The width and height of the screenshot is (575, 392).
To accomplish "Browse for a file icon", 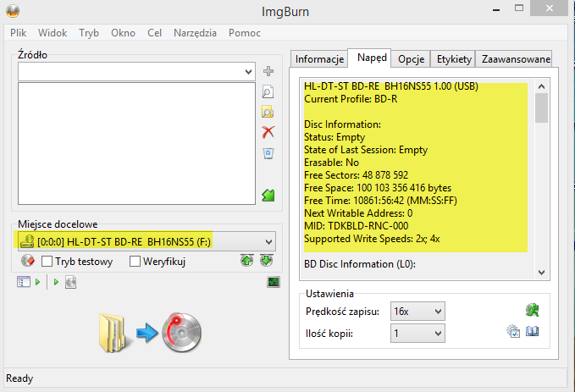I will click(268, 91).
